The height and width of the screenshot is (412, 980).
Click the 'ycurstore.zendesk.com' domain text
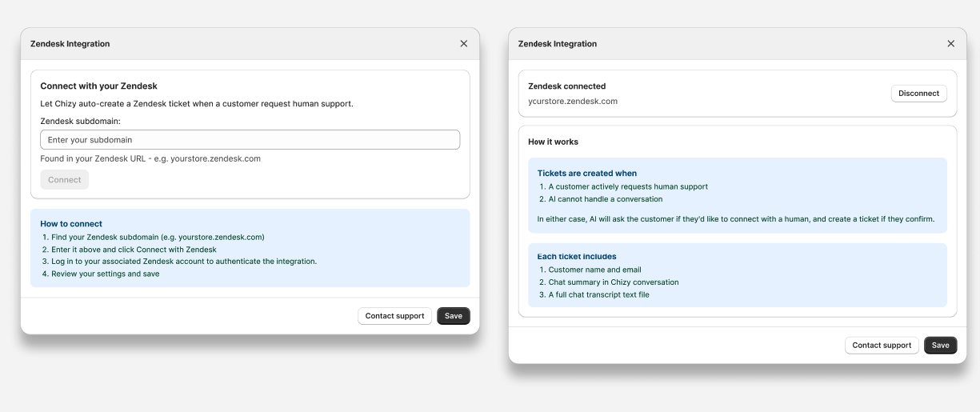(573, 102)
